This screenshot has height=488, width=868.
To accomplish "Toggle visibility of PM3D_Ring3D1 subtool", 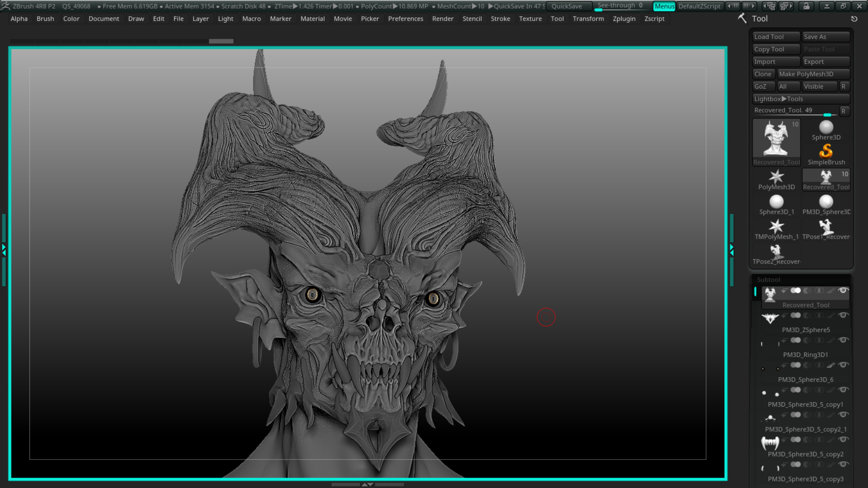I will pyautogui.click(x=843, y=340).
